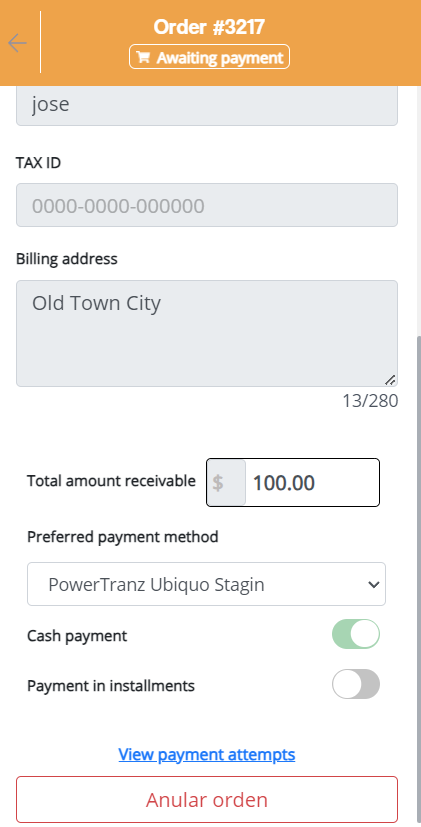
Task: Focus the TAX ID input field
Action: coord(207,205)
